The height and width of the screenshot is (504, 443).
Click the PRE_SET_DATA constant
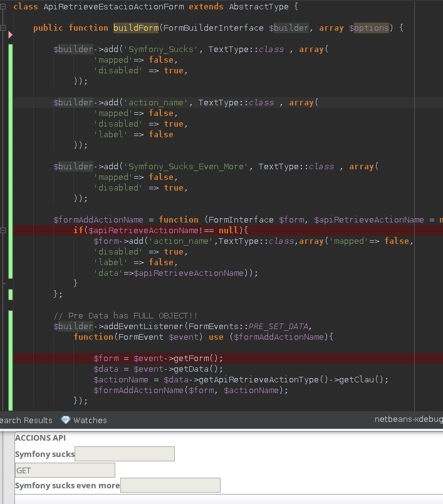coord(279,326)
